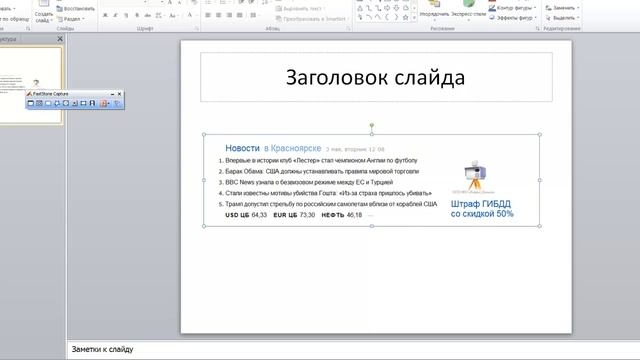
Task: Open the Абзац dialog launcher
Action: point(348,29)
